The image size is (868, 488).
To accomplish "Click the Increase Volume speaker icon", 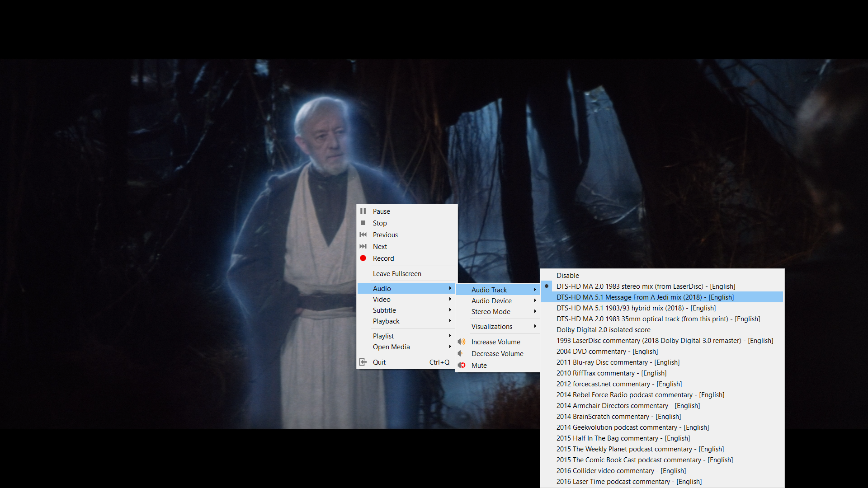I will click(x=462, y=342).
